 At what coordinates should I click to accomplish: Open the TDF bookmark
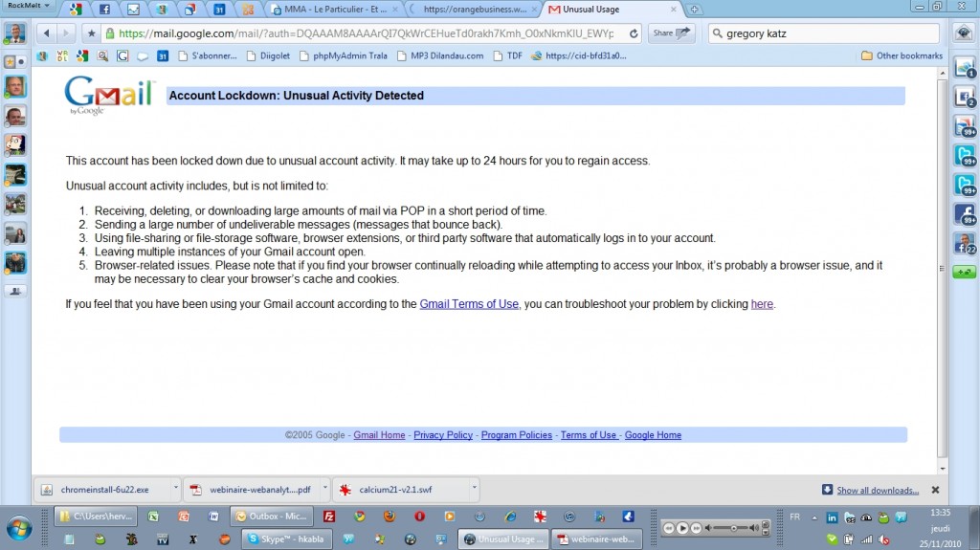pyautogui.click(x=507, y=55)
